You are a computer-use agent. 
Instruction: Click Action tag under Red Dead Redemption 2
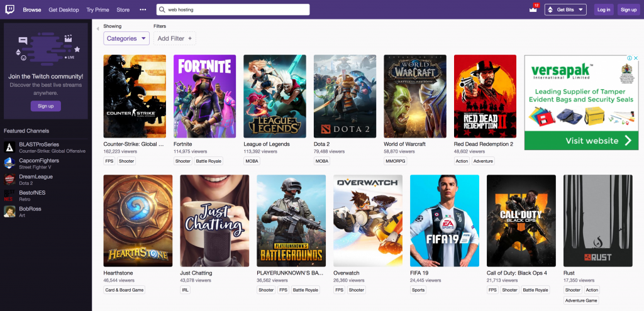pyautogui.click(x=462, y=161)
